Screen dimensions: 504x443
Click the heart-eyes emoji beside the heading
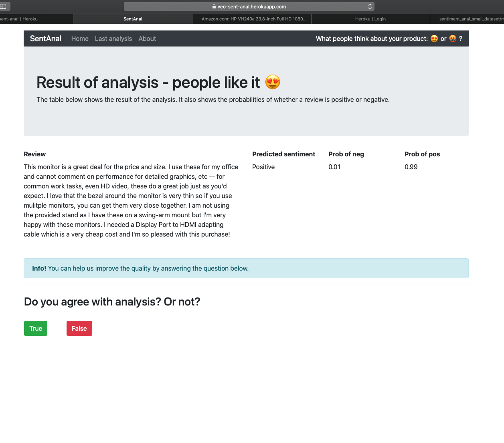273,82
